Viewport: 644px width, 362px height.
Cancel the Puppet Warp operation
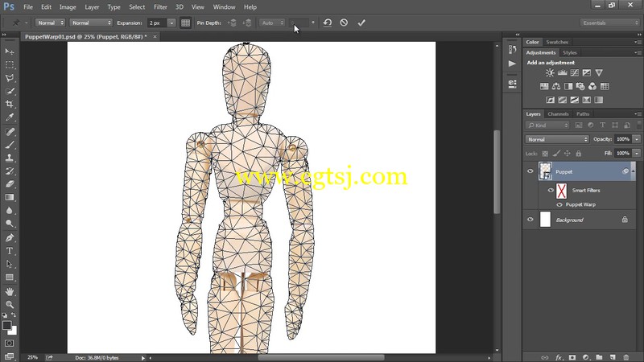pos(344,23)
